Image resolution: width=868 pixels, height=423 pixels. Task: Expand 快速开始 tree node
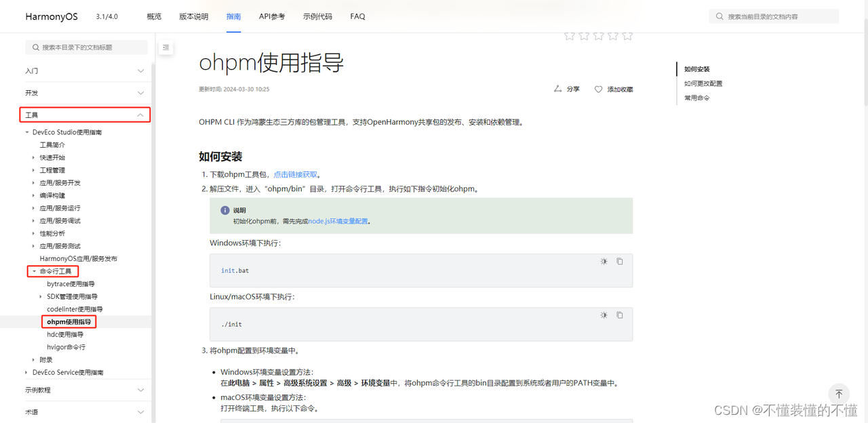tap(34, 157)
